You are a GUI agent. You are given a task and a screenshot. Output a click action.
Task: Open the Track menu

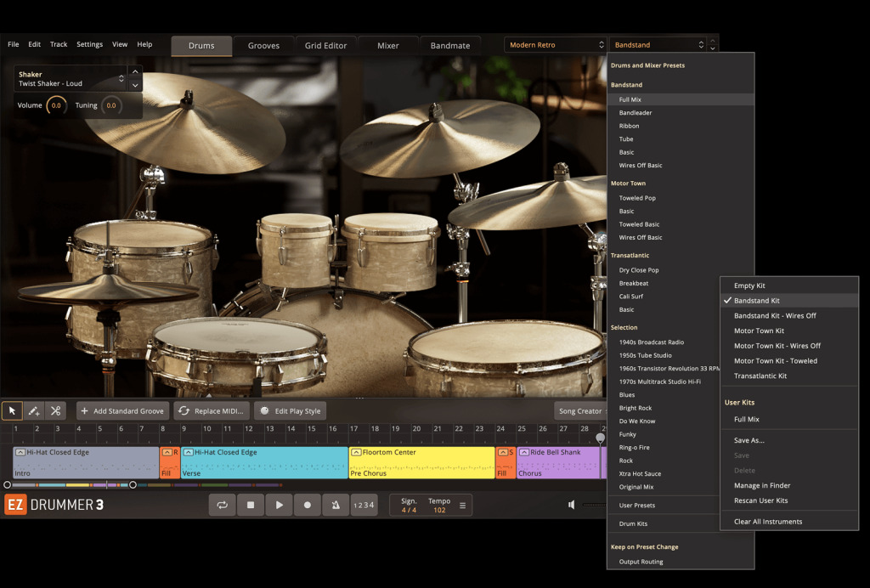click(59, 44)
